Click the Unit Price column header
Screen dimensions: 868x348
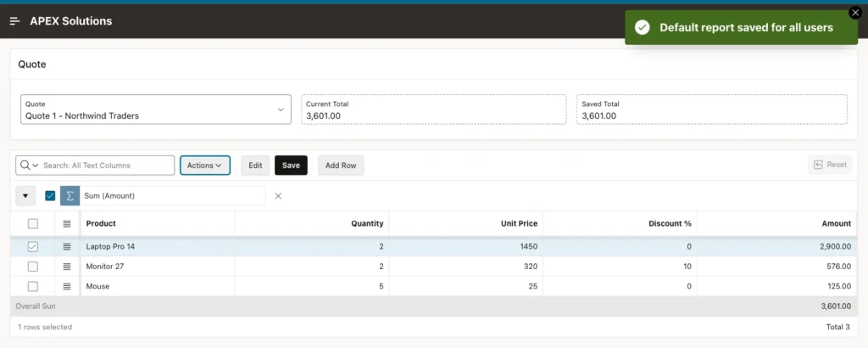click(466, 223)
